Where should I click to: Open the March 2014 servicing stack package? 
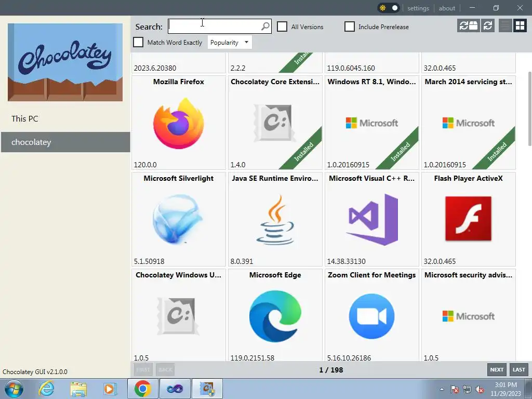[x=468, y=123]
